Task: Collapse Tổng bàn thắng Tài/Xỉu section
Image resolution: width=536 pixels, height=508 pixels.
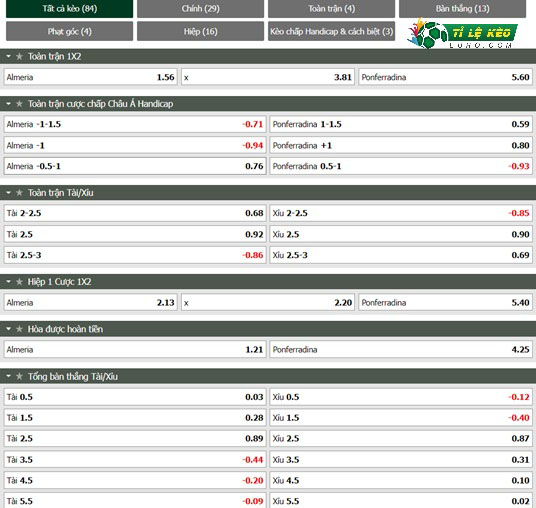Action: coord(9,376)
